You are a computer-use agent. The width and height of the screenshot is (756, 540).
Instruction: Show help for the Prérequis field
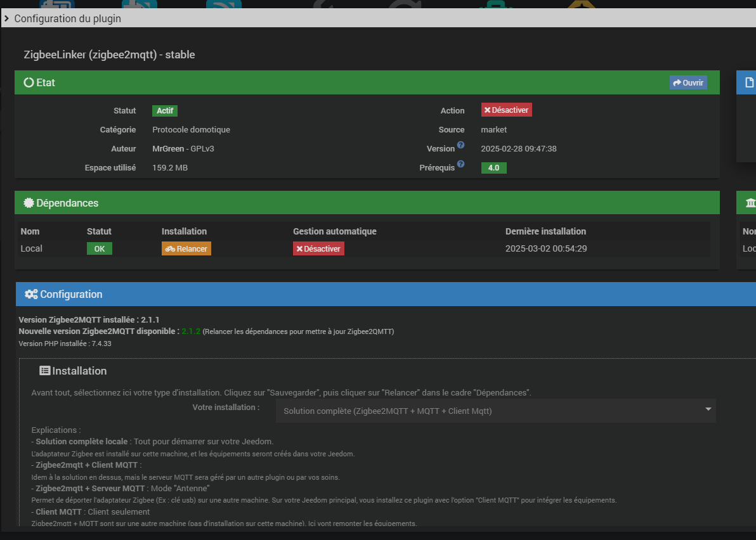[x=461, y=164]
